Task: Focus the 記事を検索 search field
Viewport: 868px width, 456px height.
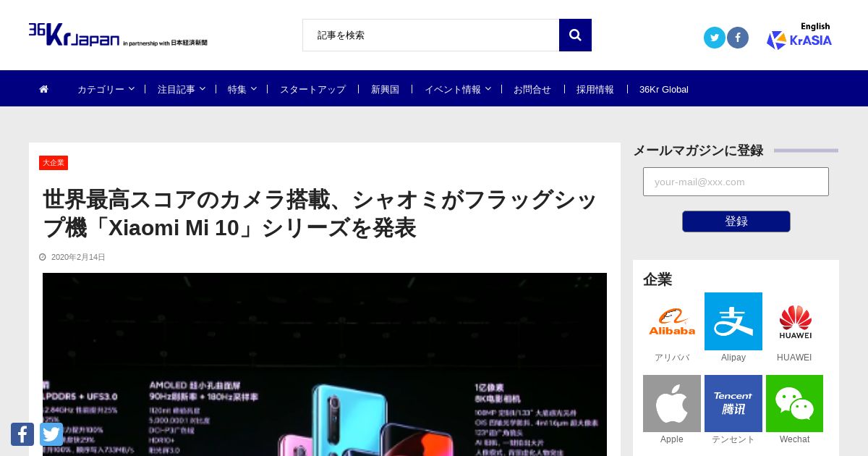Action: click(x=431, y=35)
